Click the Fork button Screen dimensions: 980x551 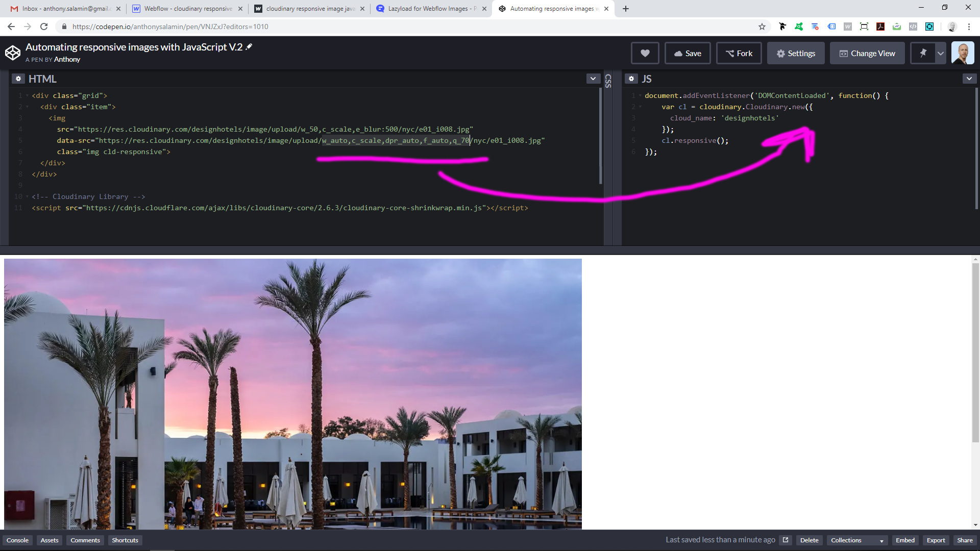(x=739, y=53)
